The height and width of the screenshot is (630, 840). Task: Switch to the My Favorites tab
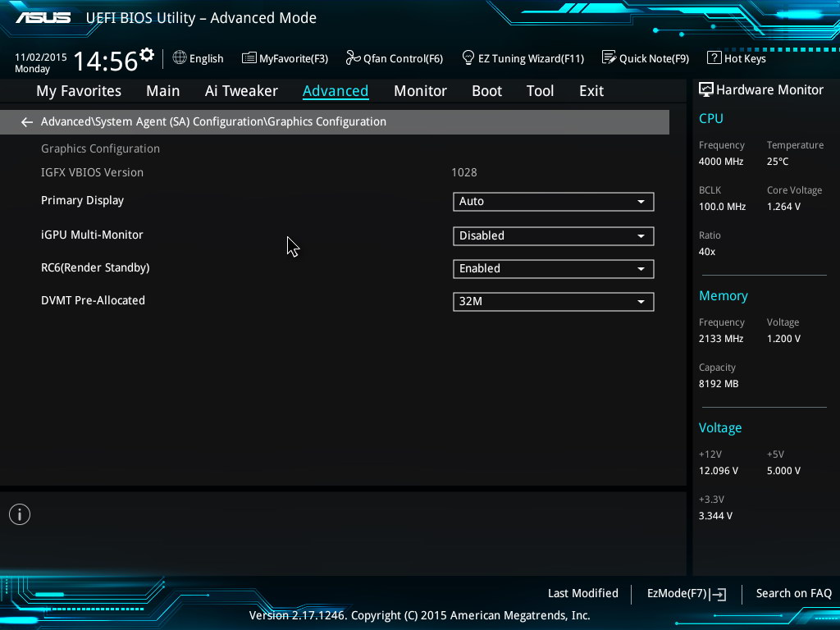tap(79, 91)
